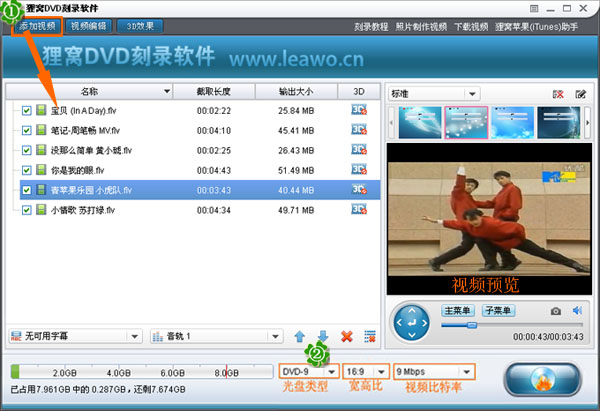
Task: Move selected video down with blue arrow
Action: tap(323, 336)
